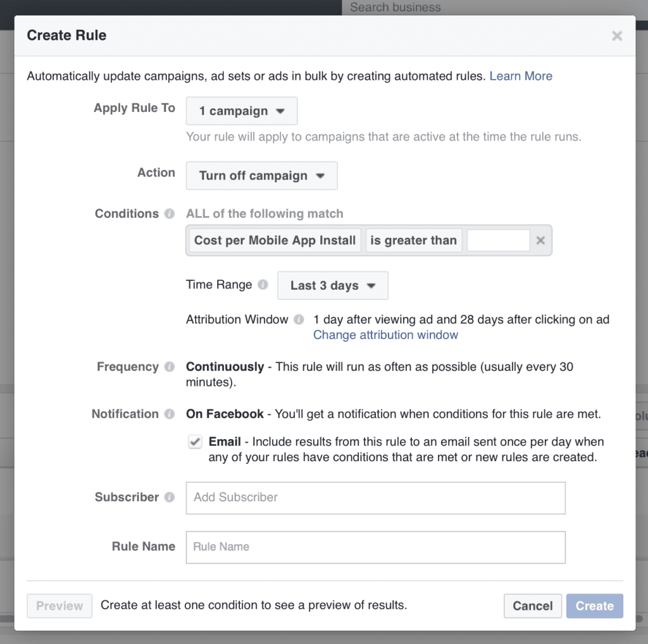Open the 1 campaign dropdown
This screenshot has height=644, width=648.
click(242, 111)
